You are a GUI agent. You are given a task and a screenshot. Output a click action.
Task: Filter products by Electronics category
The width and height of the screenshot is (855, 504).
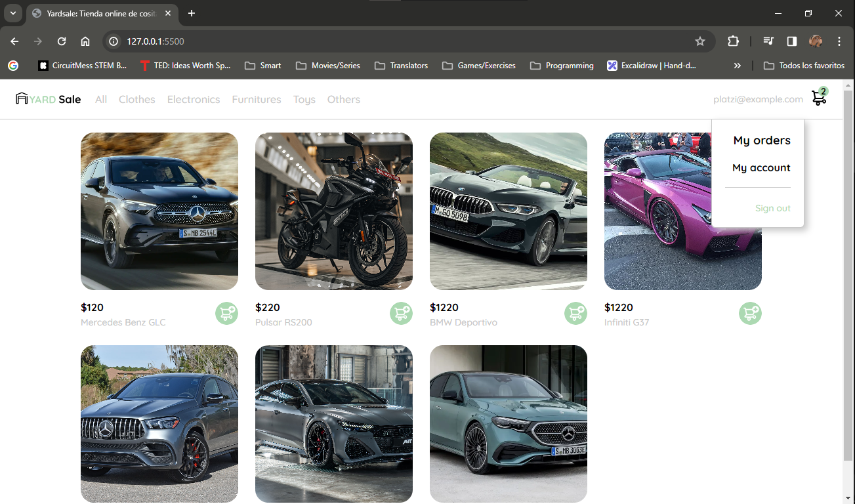[x=194, y=99]
